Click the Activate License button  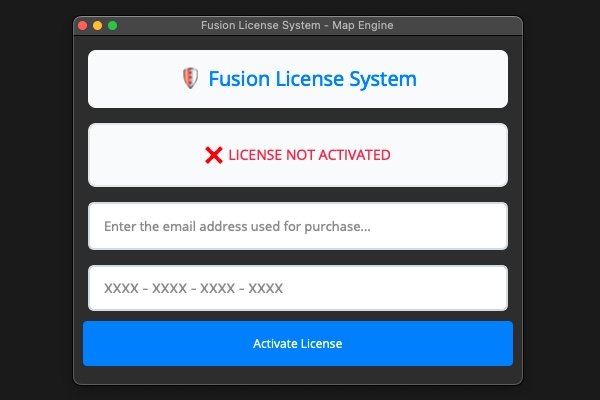coord(298,343)
